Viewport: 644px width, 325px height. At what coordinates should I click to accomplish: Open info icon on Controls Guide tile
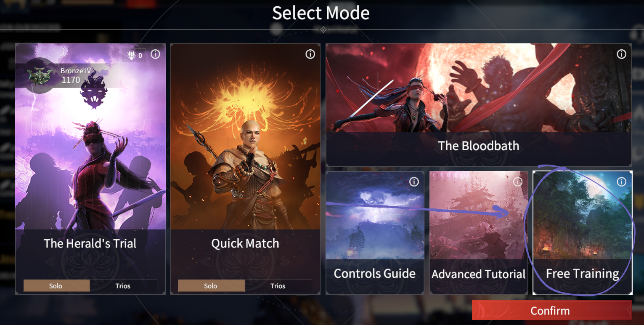(414, 182)
